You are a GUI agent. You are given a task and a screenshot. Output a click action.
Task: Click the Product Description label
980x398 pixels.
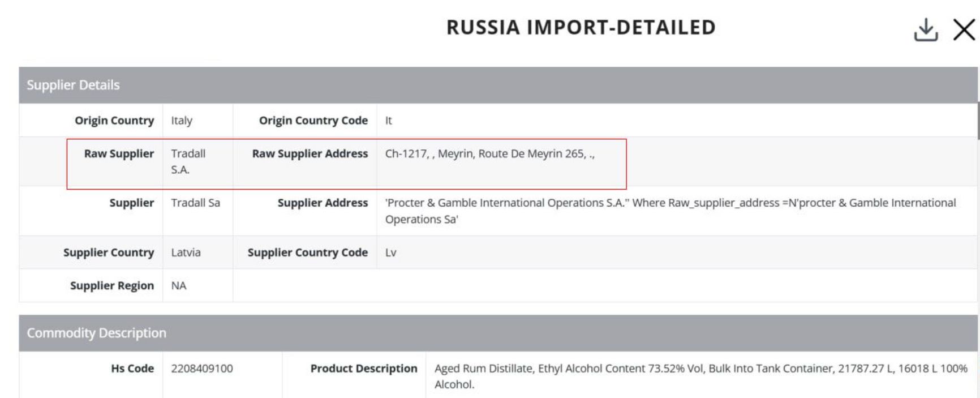(363, 369)
